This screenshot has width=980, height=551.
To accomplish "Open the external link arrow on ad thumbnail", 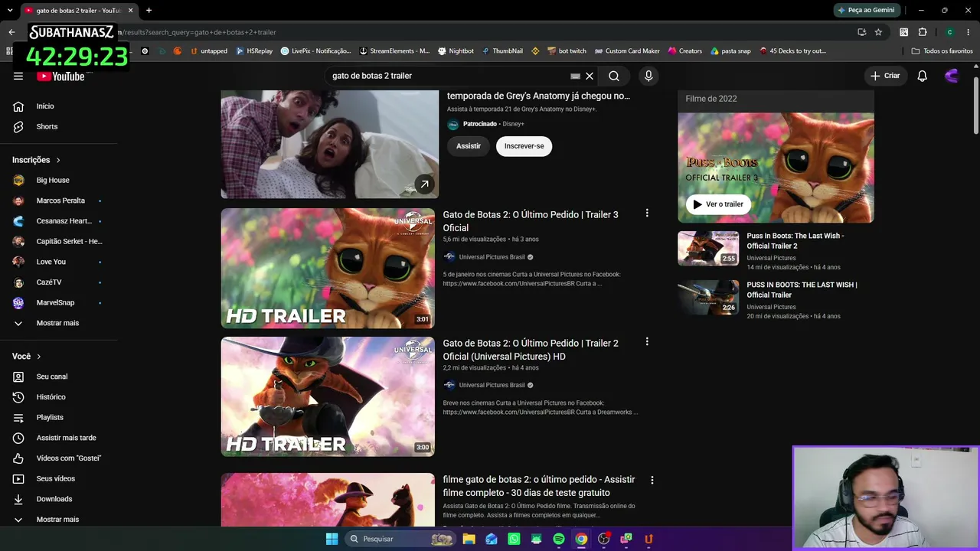I will [424, 184].
